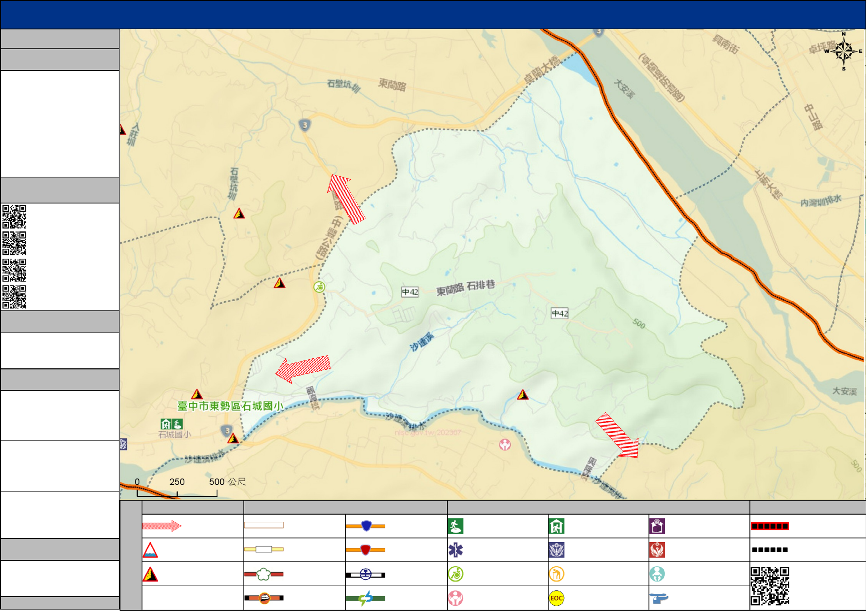Click the 卓蘭大橋 bridge label
Viewport: 868px width, 612px height.
coord(543,70)
